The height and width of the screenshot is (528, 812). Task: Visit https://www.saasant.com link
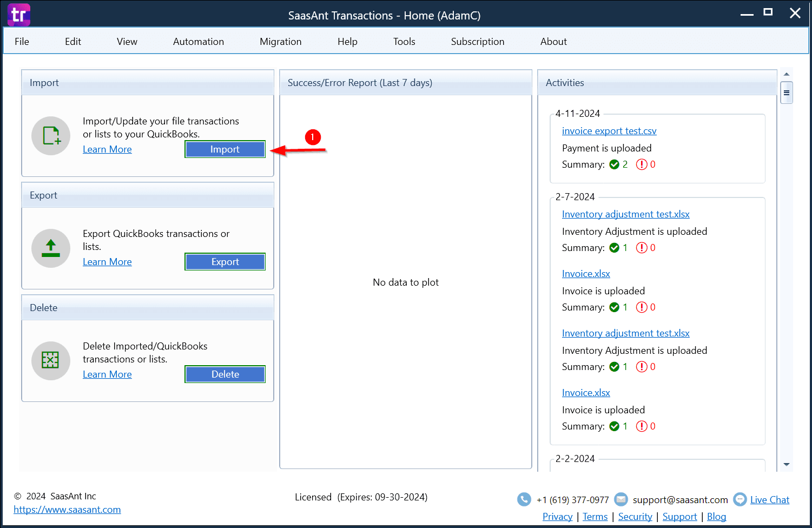pyautogui.click(x=67, y=510)
